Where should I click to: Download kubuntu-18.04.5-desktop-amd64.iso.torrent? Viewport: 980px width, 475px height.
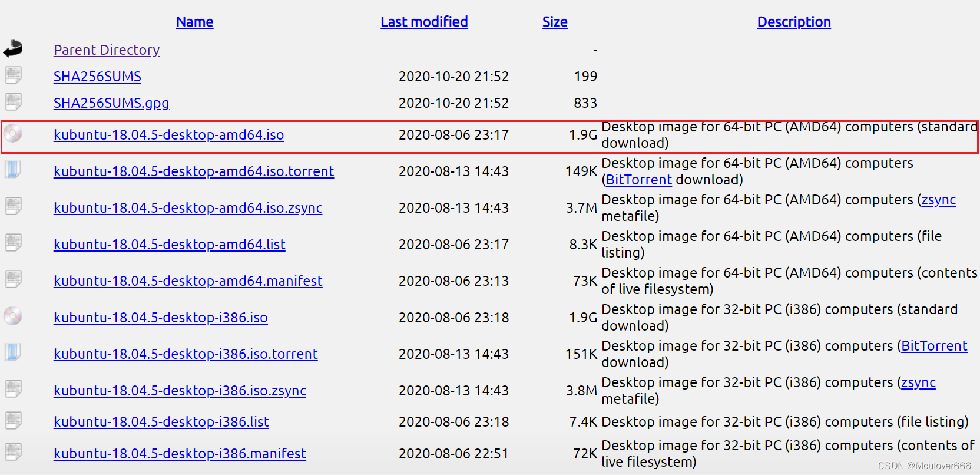[194, 171]
